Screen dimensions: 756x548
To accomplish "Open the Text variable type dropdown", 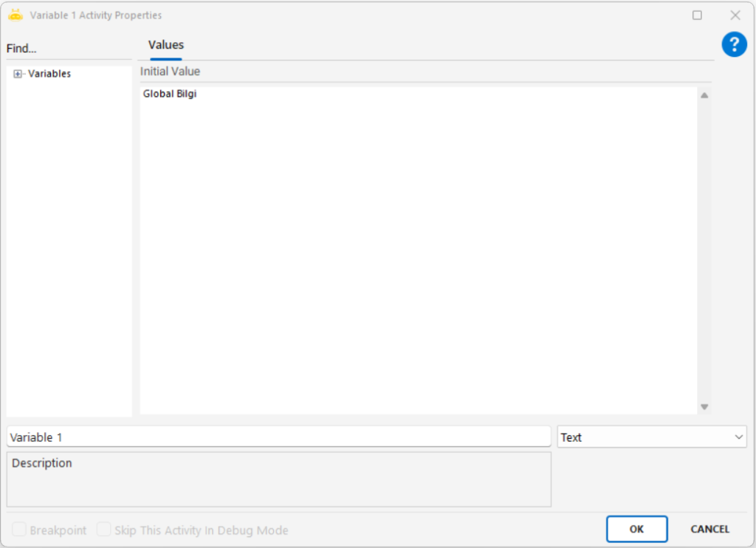I will (652, 437).
